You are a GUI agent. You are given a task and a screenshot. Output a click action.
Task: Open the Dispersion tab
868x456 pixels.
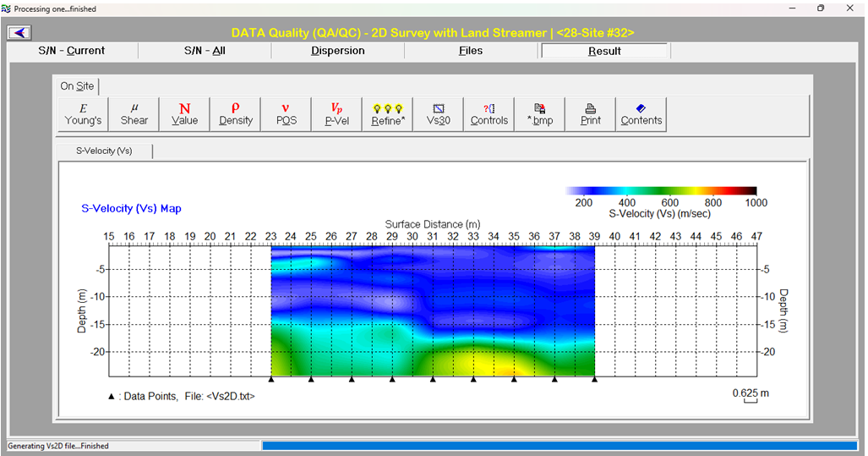338,51
